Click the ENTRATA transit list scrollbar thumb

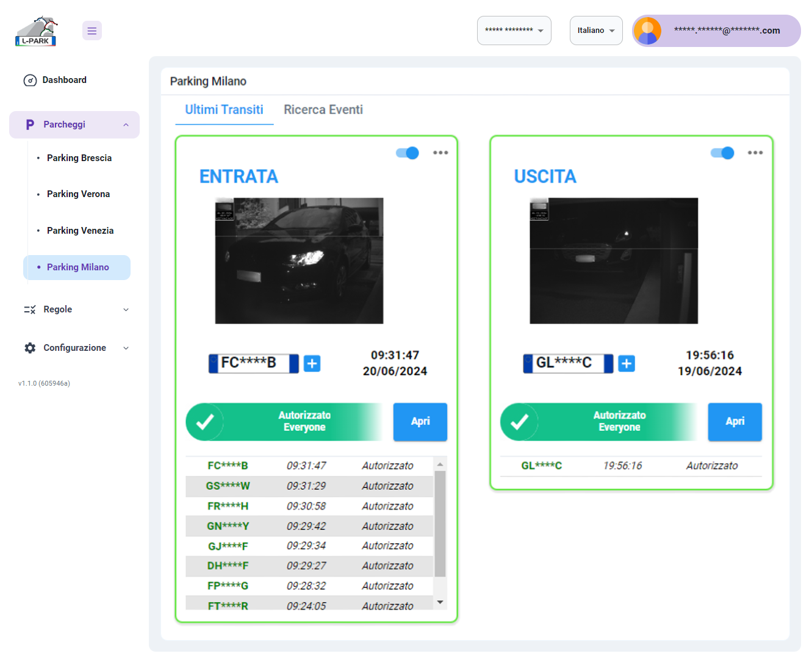coord(440,524)
